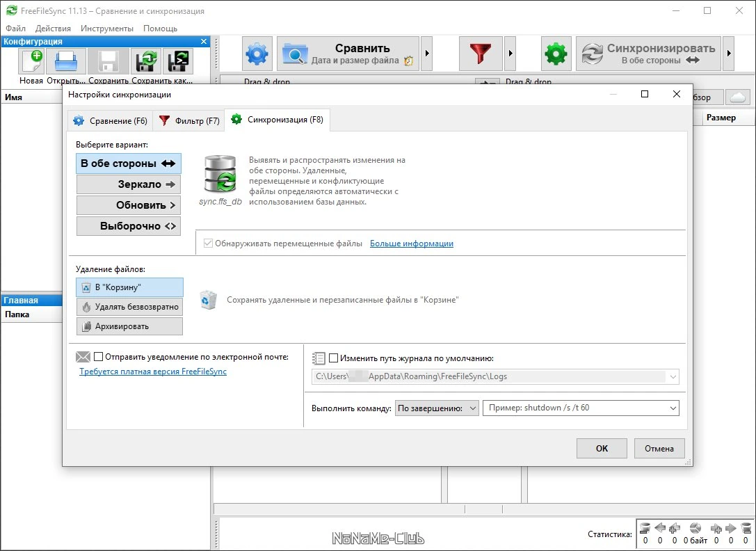Open the Помощь menu
This screenshot has height=551, width=756.
coord(160,29)
